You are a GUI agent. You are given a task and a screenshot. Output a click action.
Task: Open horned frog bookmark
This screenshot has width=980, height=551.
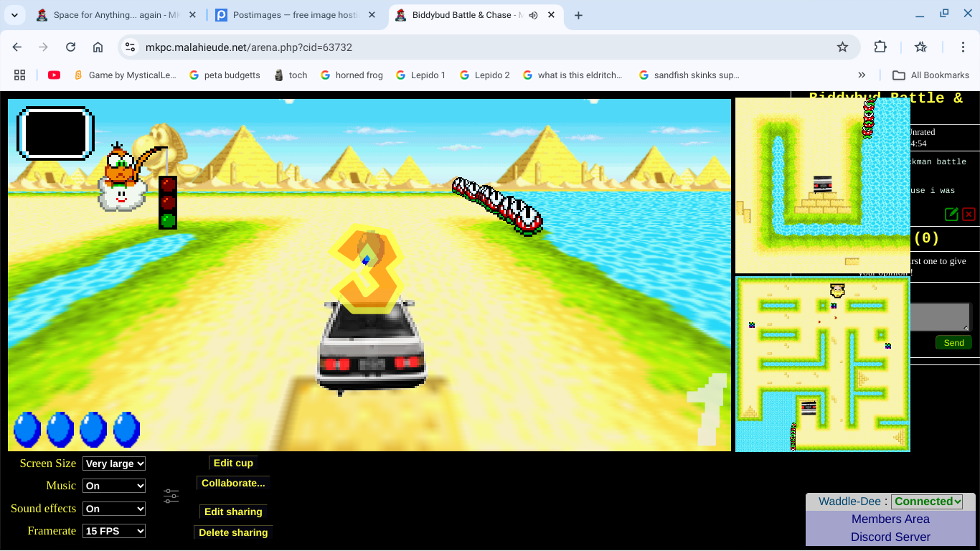(x=352, y=75)
